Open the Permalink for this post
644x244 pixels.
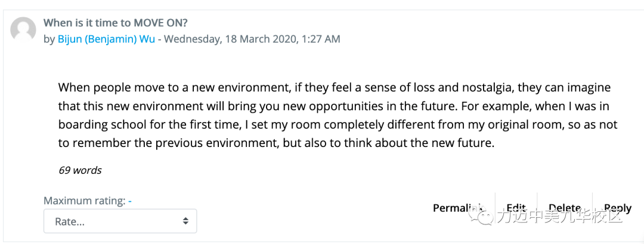click(459, 208)
